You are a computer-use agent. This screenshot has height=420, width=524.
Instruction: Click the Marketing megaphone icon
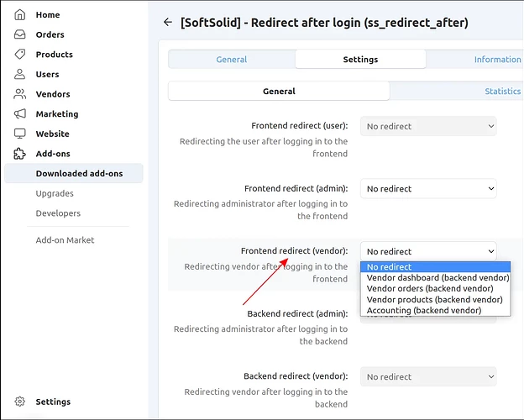(x=19, y=113)
